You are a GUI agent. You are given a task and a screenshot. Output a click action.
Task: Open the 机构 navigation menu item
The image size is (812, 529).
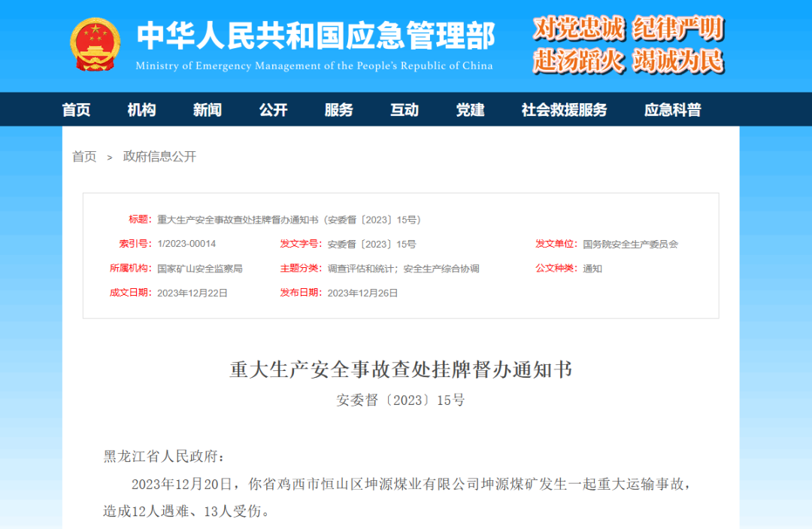tap(141, 110)
